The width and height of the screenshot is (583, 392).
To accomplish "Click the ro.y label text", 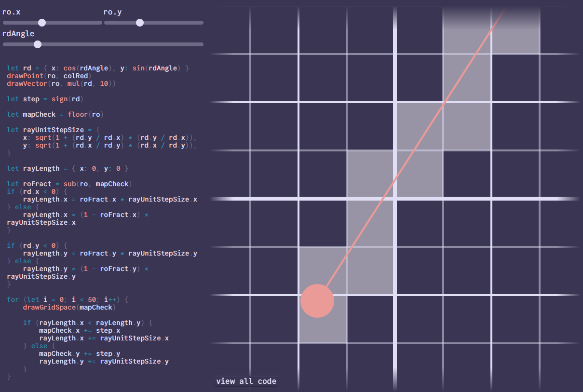I will (112, 12).
